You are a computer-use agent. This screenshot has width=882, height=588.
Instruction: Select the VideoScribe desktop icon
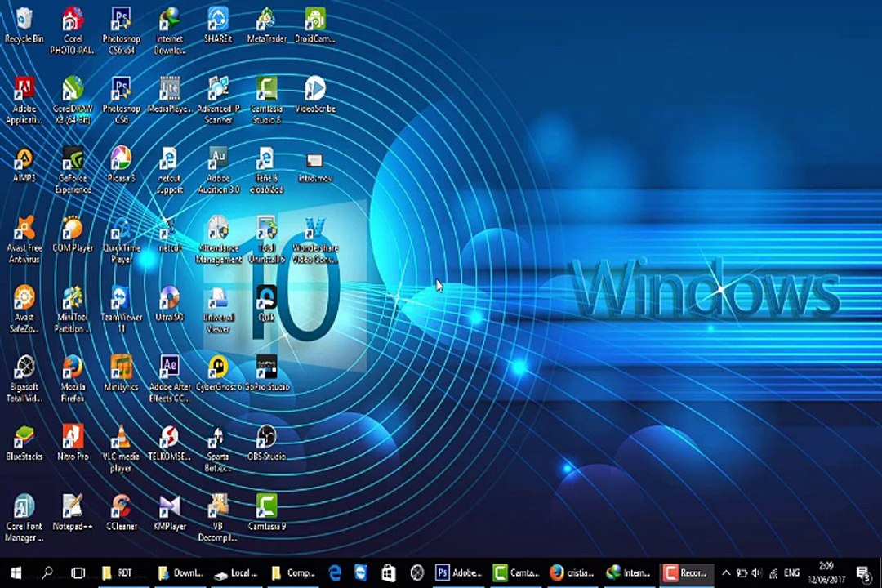pyautogui.click(x=314, y=95)
